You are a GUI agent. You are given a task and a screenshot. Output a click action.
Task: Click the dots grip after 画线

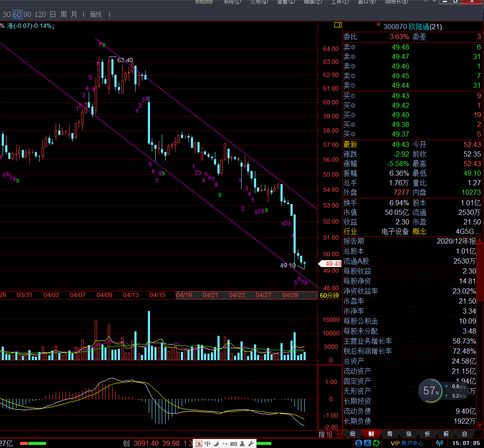pyautogui.click(x=110, y=14)
